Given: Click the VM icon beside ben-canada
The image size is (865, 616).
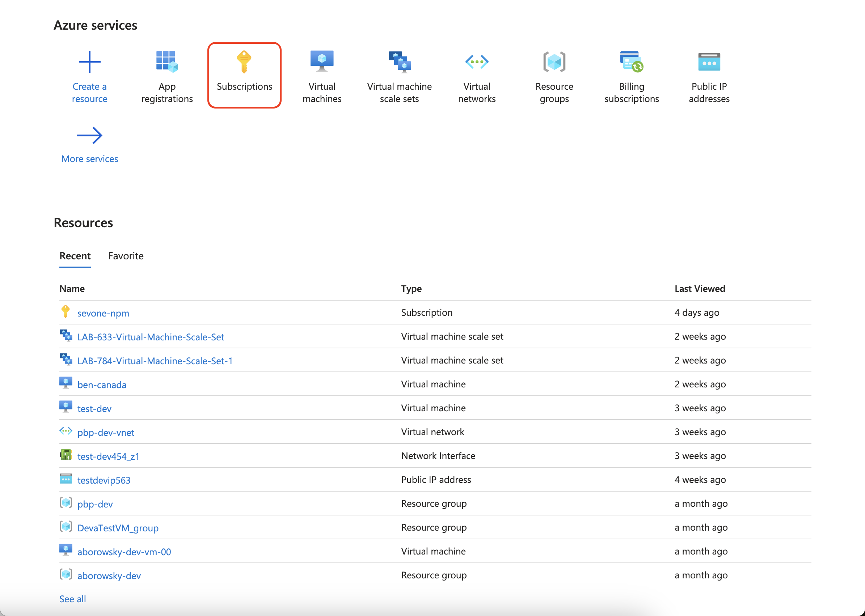Looking at the screenshot, I should [66, 383].
